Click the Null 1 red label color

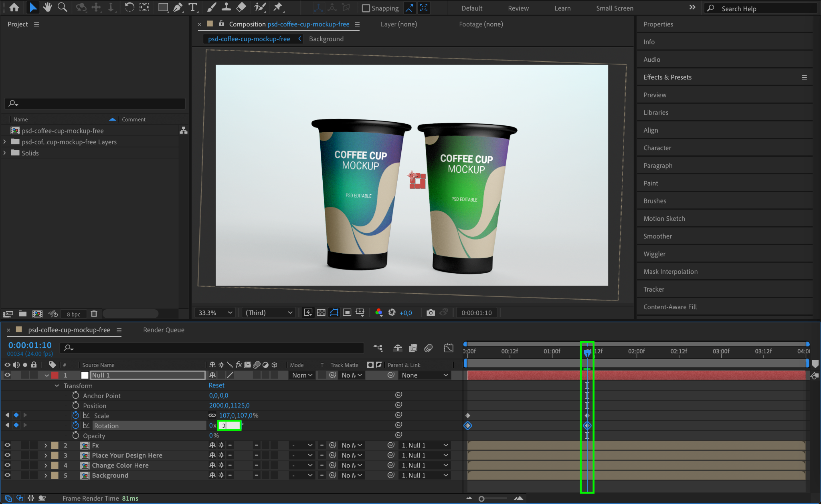point(55,375)
